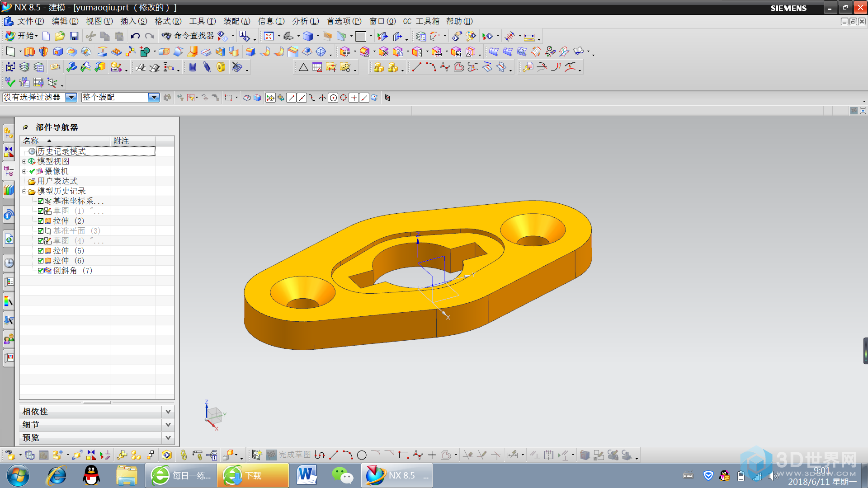Viewport: 868px width, 488px height.
Task: Open the selection filter dropdown (没有选择过滤器)
Action: (x=71, y=97)
